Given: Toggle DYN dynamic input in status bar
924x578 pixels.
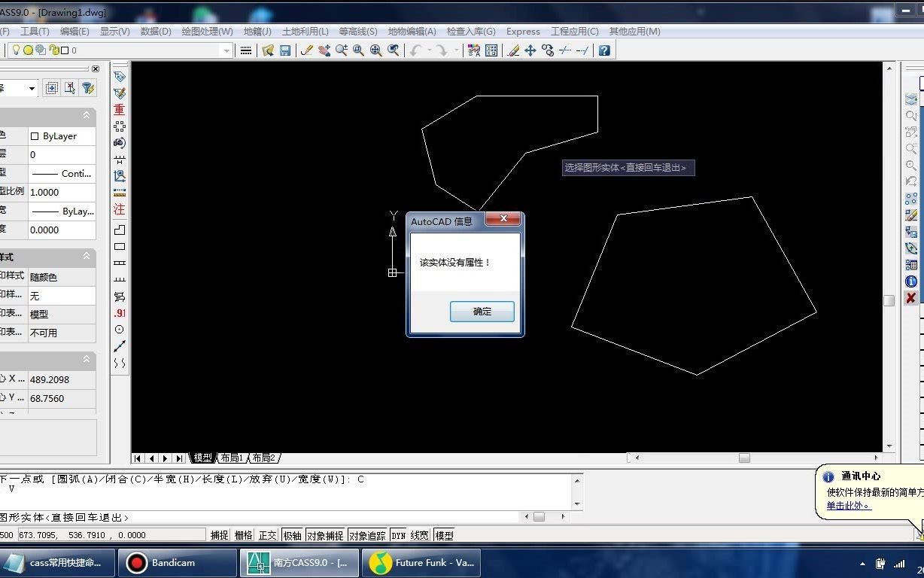Looking at the screenshot, I should pos(399,535).
